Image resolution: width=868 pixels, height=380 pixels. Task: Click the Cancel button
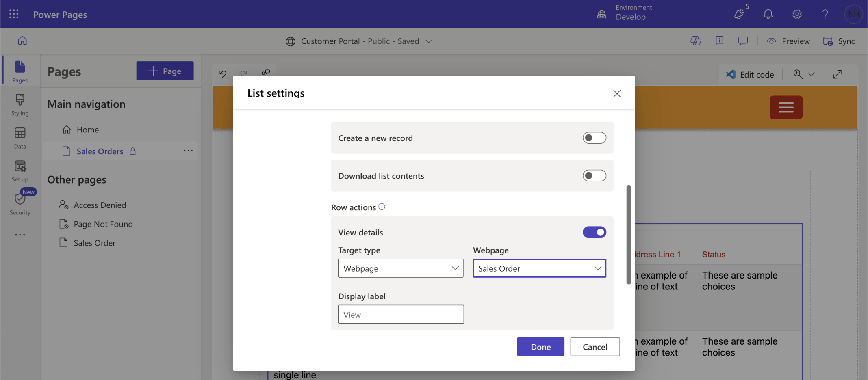pos(595,347)
